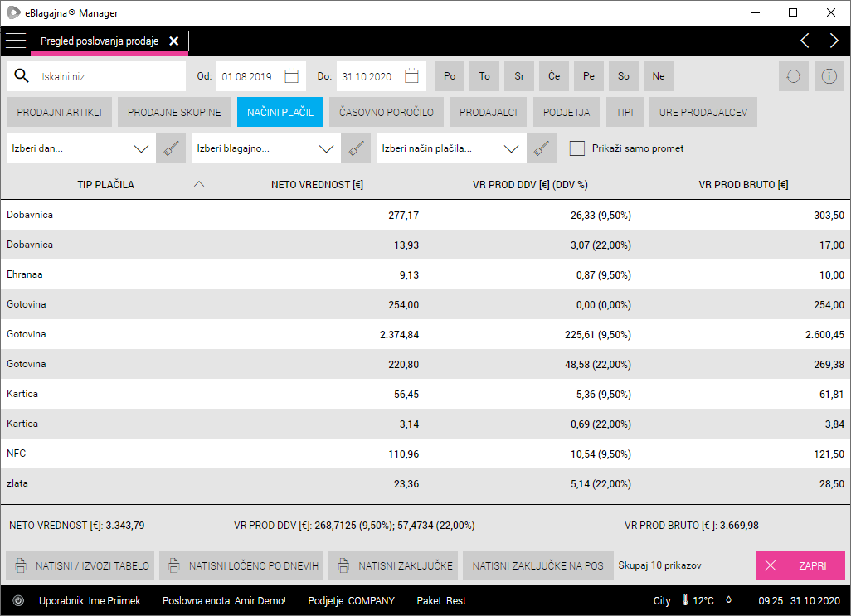The width and height of the screenshot is (851, 616).
Task: Clear the payment method filter brush
Action: pos(541,148)
